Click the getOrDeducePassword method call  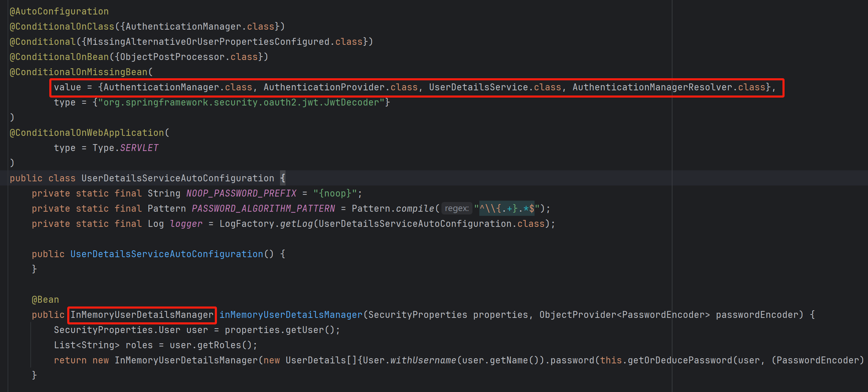click(x=680, y=360)
